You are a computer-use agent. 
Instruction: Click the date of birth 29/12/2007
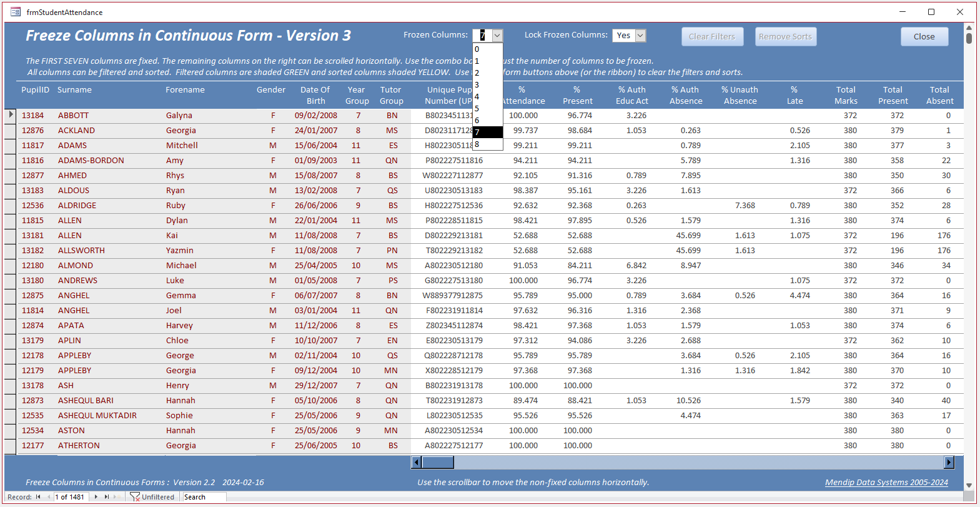click(x=316, y=386)
